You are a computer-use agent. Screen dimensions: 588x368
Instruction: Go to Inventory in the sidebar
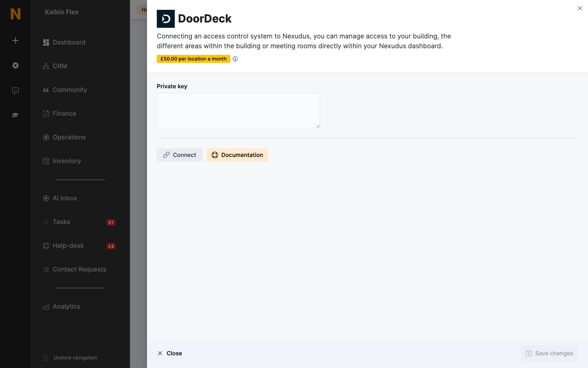pos(62,161)
